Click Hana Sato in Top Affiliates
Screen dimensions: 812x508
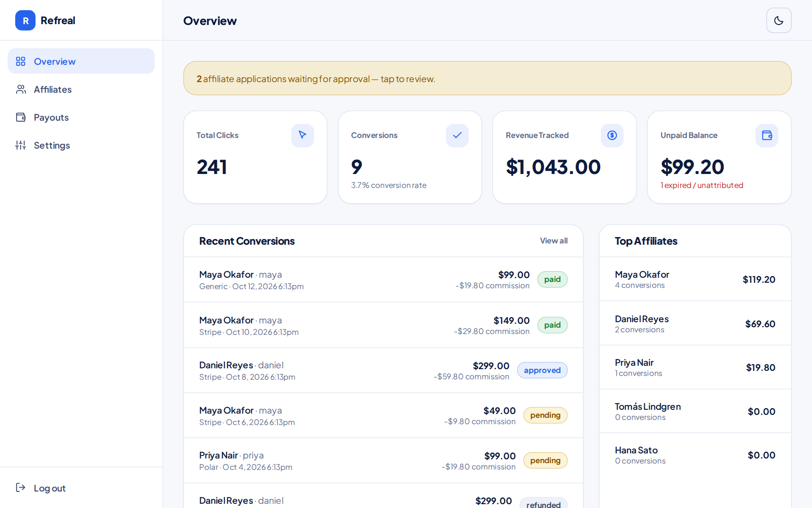click(x=636, y=450)
